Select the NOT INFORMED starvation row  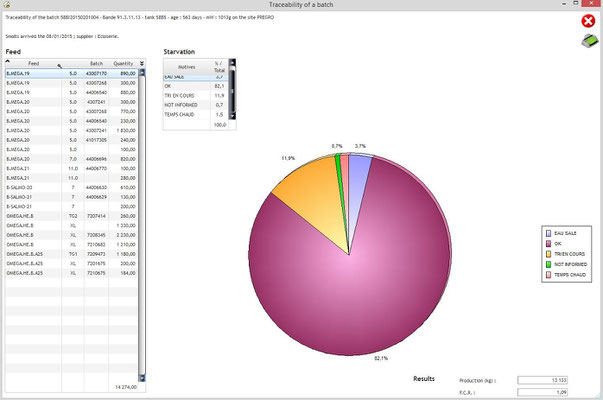[x=196, y=105]
